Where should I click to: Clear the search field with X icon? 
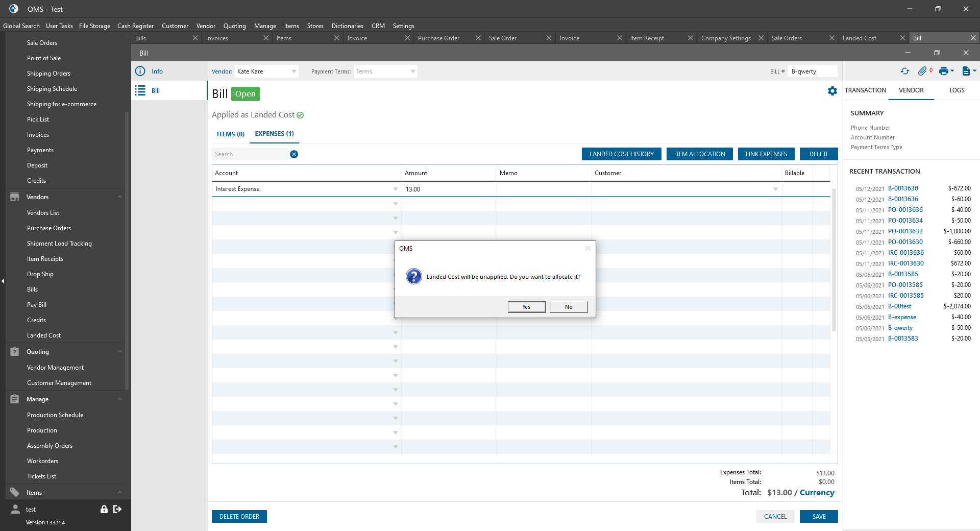pos(294,154)
